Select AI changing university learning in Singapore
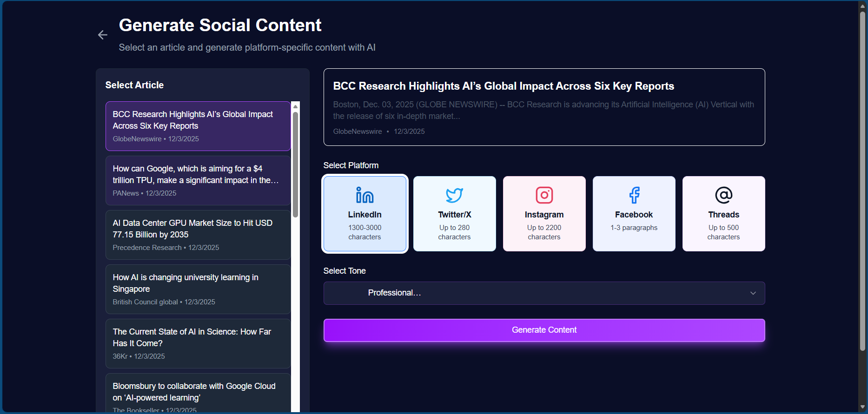Image resolution: width=868 pixels, height=414 pixels. click(x=198, y=289)
